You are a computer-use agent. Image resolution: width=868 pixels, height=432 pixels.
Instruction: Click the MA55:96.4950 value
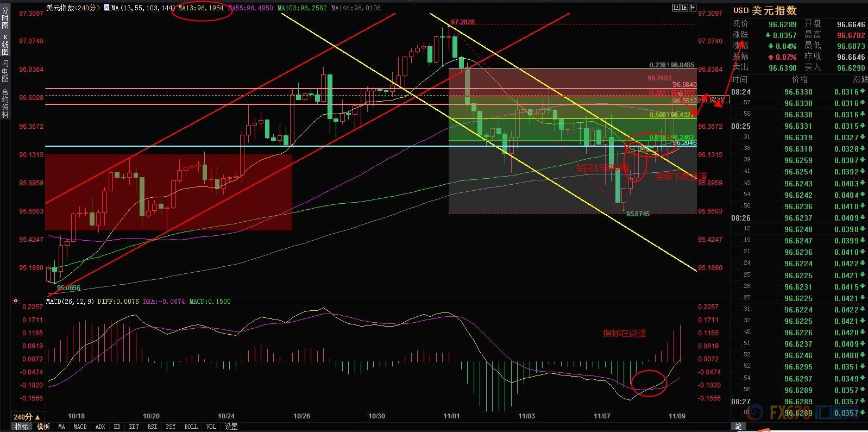(x=250, y=8)
